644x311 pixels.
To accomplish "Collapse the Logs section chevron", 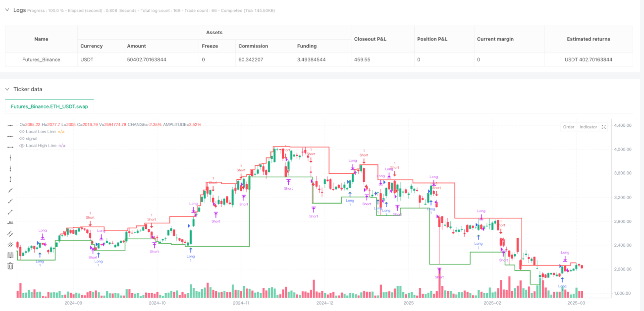I will [x=7, y=10].
